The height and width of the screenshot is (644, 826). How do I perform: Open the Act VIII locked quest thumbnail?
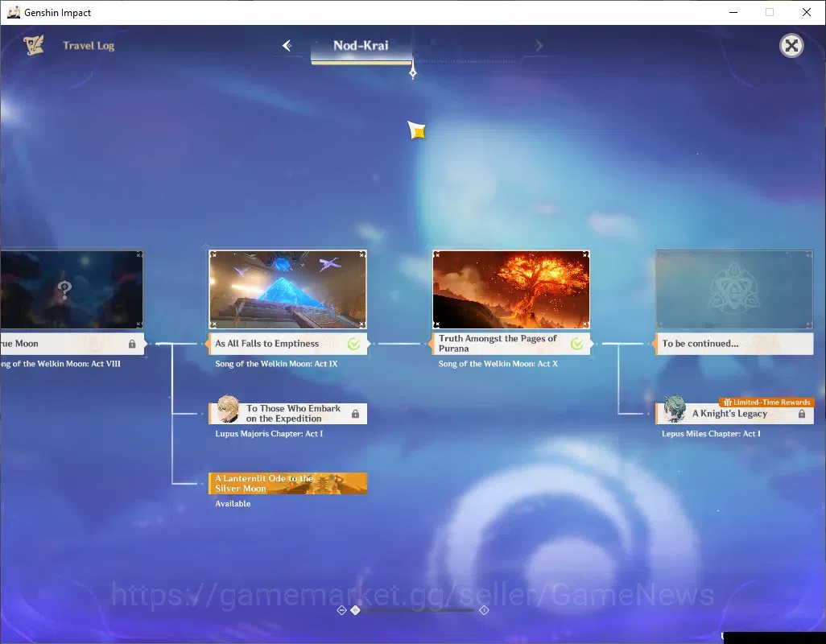pyautogui.click(x=72, y=289)
